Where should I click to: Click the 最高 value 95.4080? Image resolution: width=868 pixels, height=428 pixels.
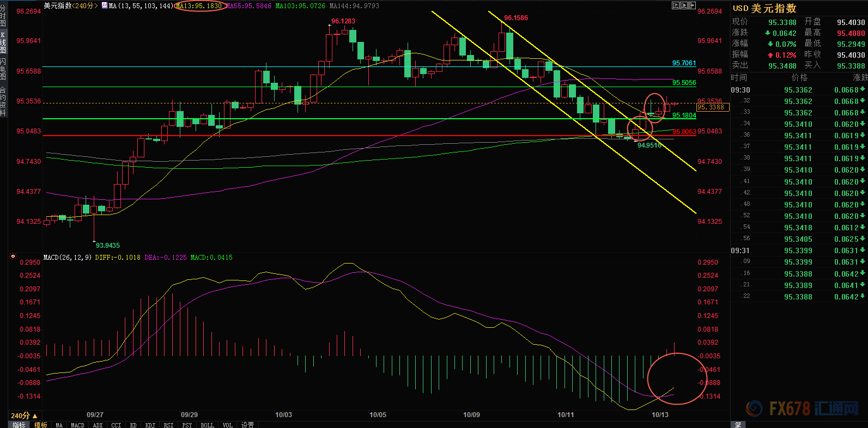click(x=851, y=33)
